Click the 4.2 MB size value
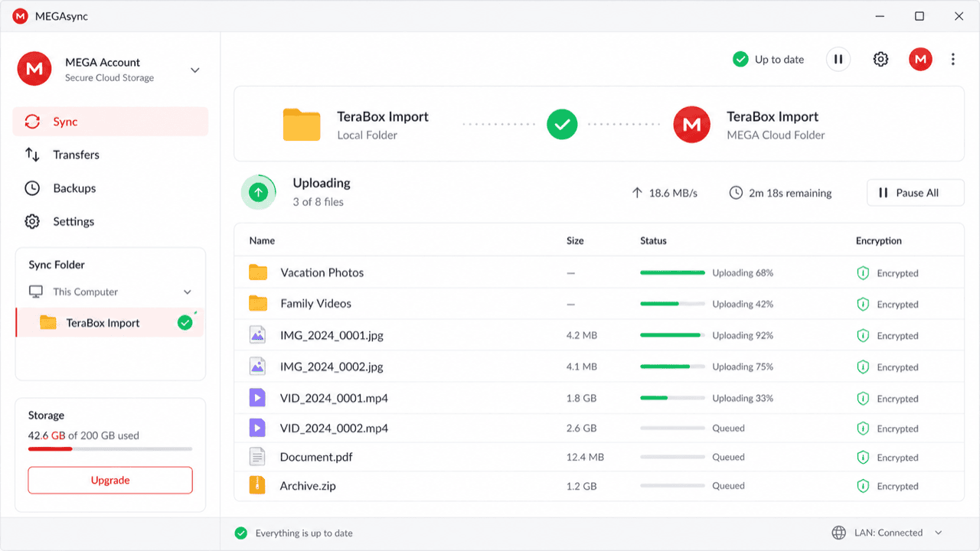Viewport: 980px width, 551px height. click(581, 335)
